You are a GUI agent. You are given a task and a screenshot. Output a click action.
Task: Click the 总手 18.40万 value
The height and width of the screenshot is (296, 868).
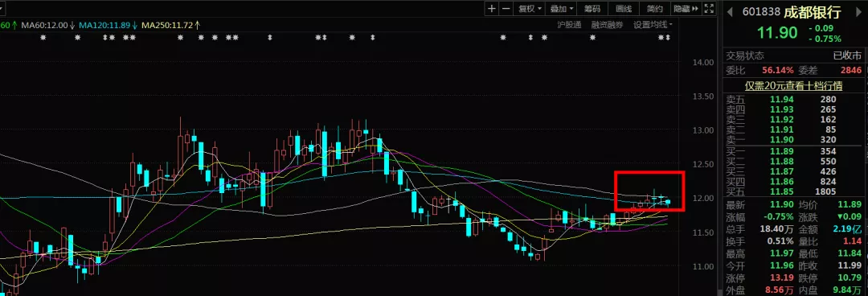[776, 230]
